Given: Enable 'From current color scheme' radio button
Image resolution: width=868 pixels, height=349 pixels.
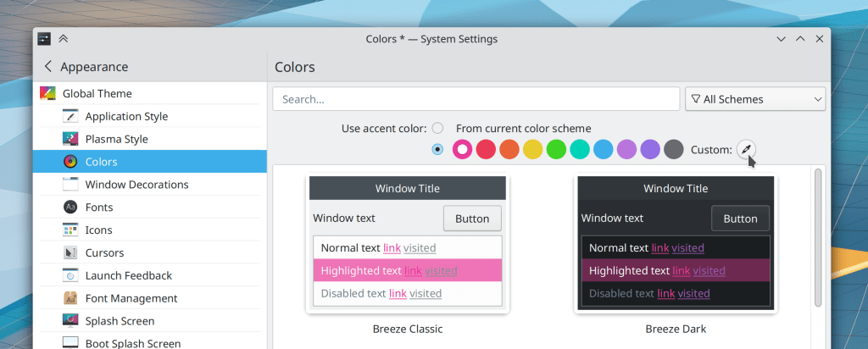Looking at the screenshot, I should click(437, 128).
